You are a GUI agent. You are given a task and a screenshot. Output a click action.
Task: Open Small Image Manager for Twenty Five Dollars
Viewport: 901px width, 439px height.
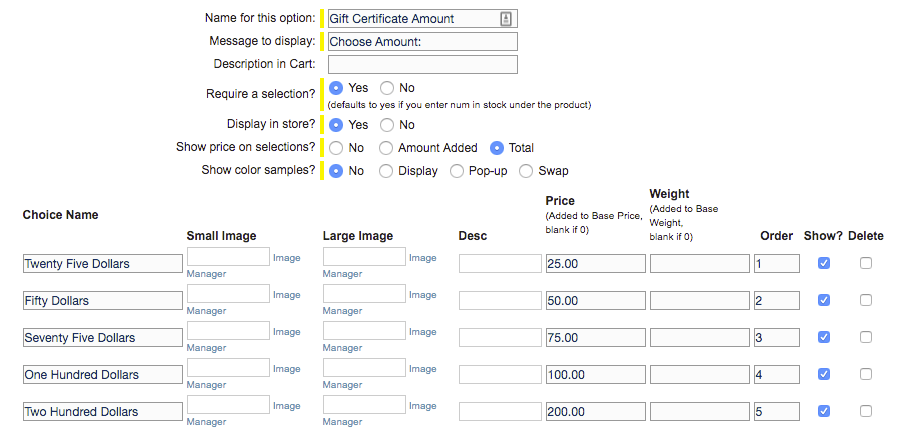tap(206, 274)
